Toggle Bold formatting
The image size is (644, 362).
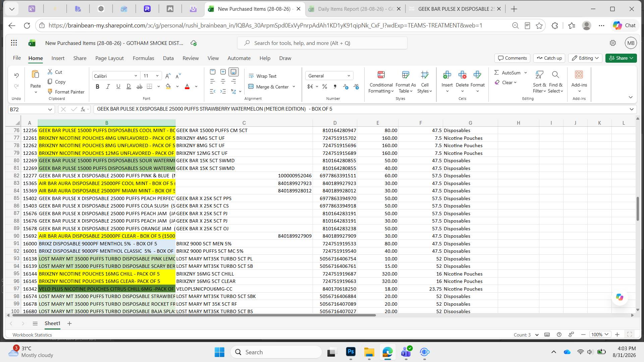coord(98,86)
